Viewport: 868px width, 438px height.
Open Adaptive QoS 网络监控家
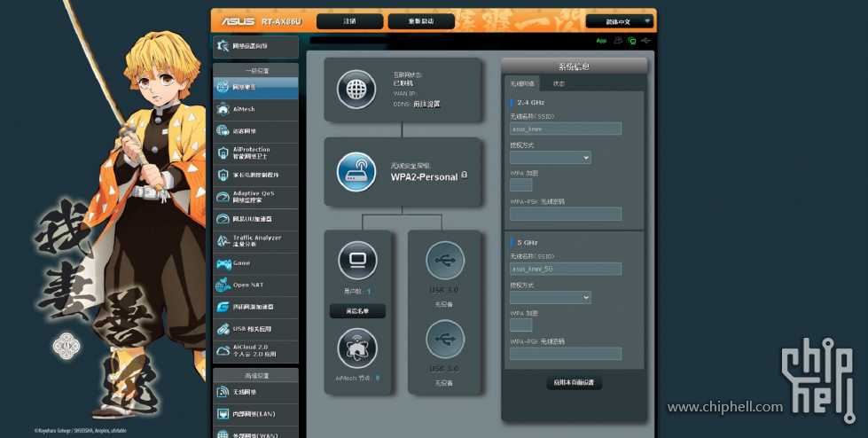[255, 197]
